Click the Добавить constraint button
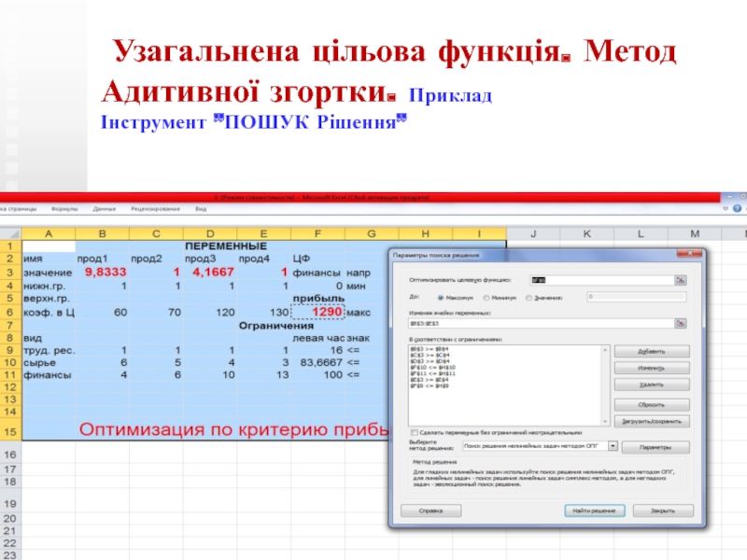747x560 pixels. [x=651, y=351]
